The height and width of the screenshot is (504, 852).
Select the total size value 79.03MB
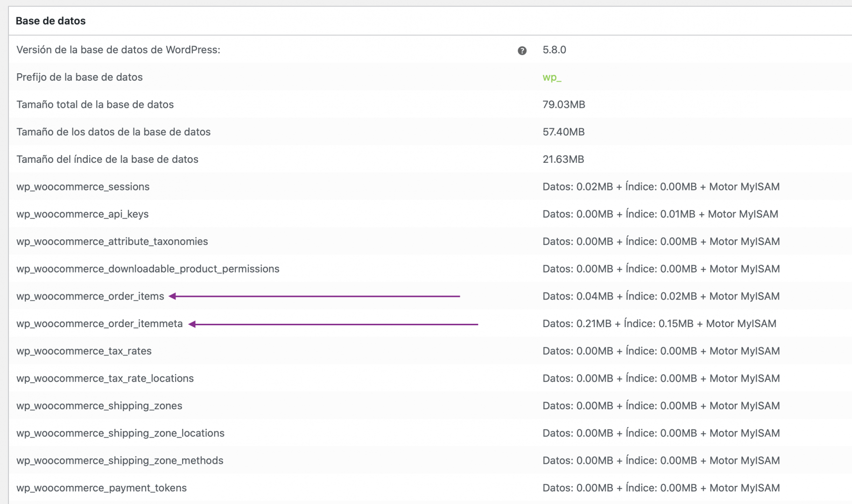[x=563, y=105]
